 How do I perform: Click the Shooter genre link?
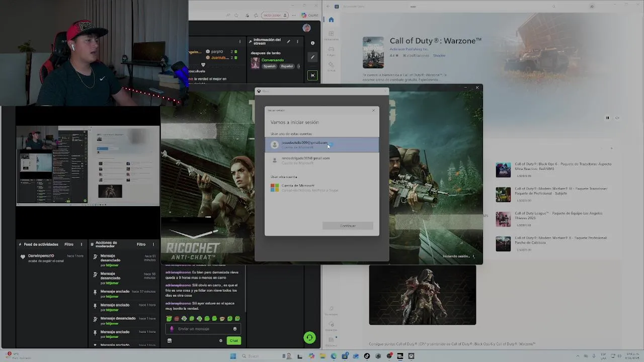439,56
